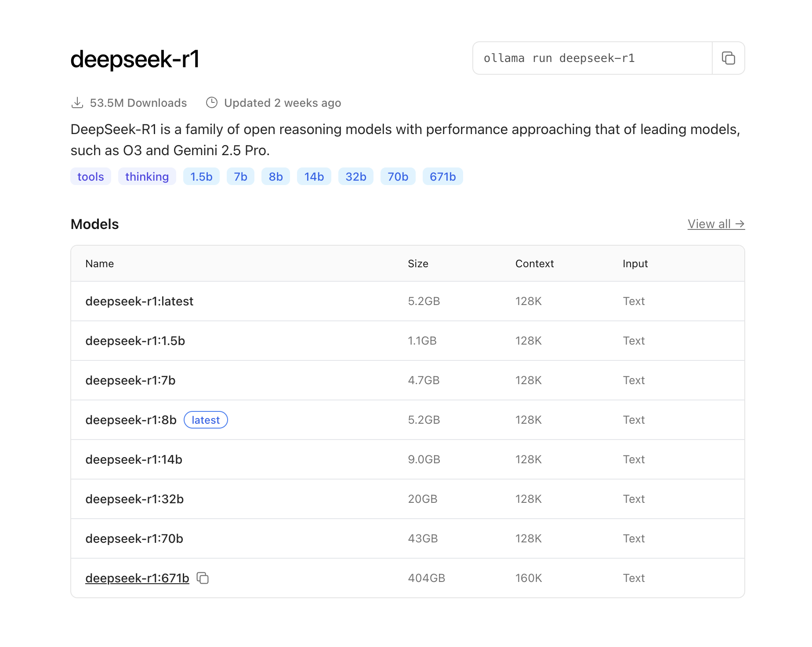Viewport: 812px width, 647px height.
Task: Open the deepseek-r1:latest model
Action: 139,301
